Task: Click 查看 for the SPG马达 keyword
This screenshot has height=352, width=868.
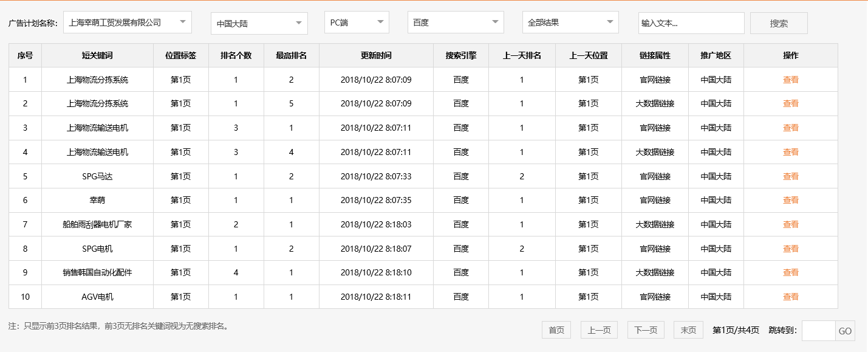Action: (791, 176)
